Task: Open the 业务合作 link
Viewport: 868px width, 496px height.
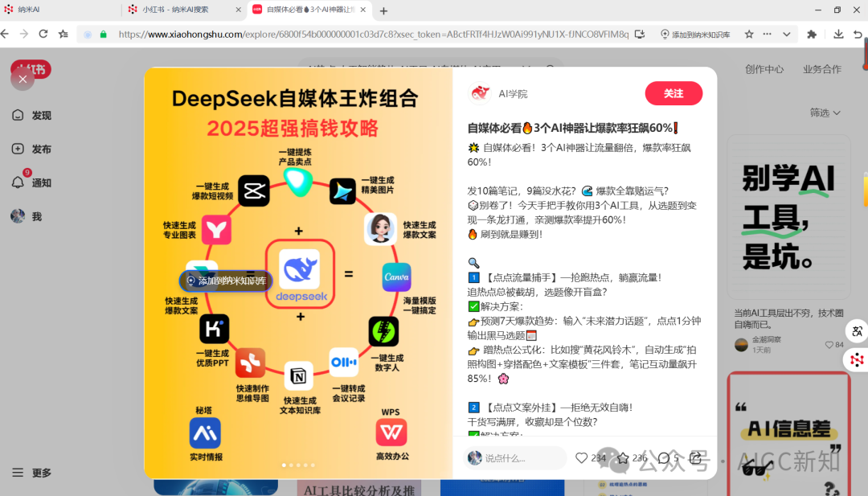Action: pyautogui.click(x=822, y=69)
